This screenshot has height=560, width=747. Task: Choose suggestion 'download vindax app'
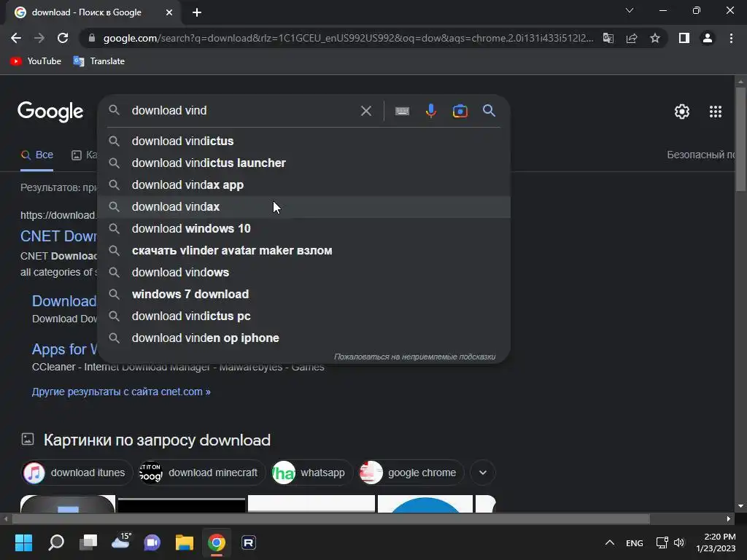[303, 184]
